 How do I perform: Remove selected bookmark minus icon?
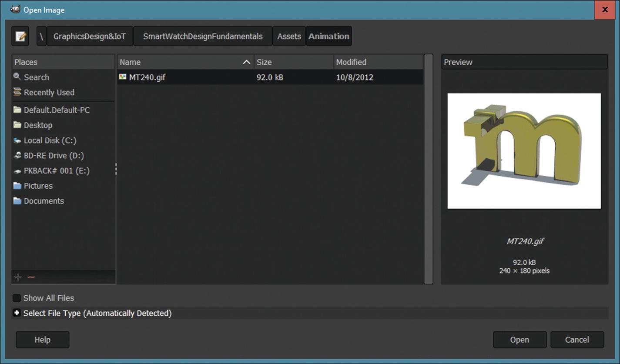31,277
